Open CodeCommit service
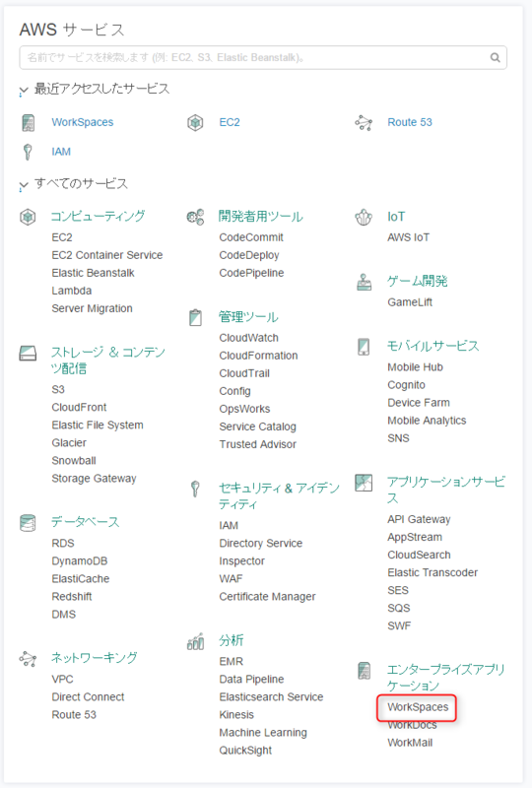Screen dimensions: 532x788 pos(251,237)
